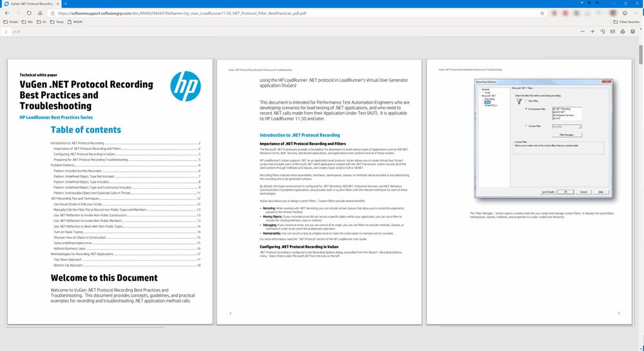Viewport: 644px width, 351px height.
Task: Zoom in the PDF with plus
Action: click(592, 32)
